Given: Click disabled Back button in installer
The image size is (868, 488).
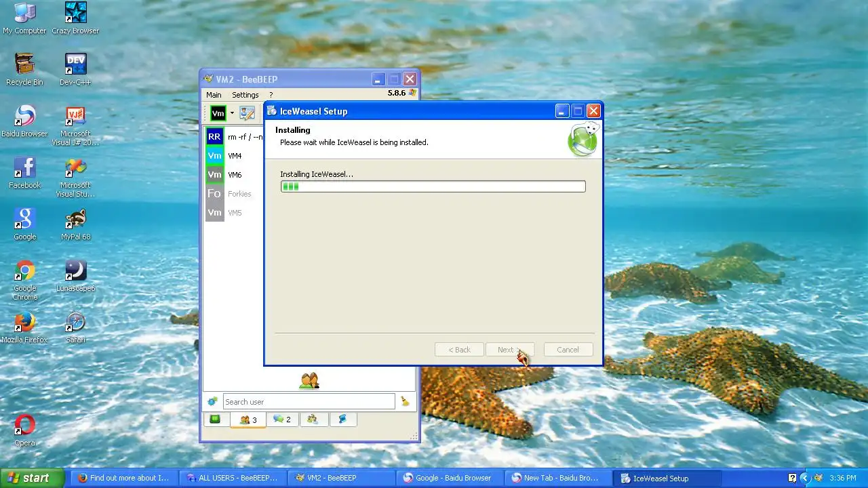Looking at the screenshot, I should pyautogui.click(x=459, y=350).
